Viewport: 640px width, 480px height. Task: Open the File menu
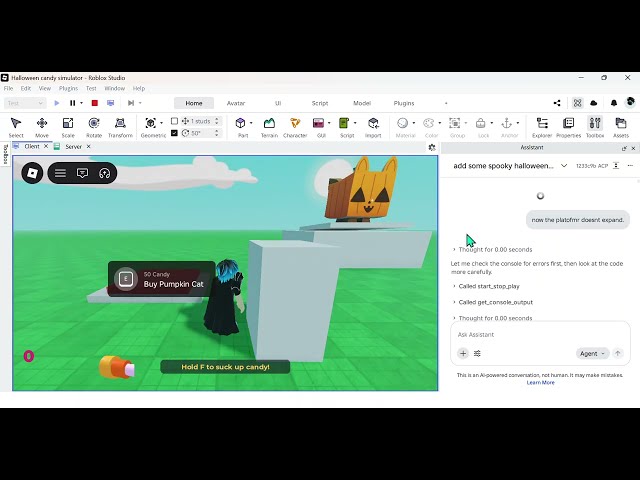(x=8, y=88)
